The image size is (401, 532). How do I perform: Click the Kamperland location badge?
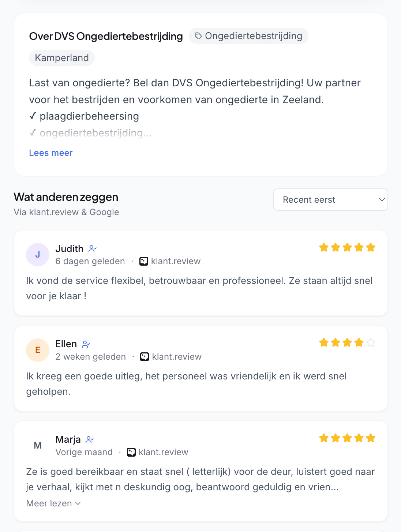tap(61, 57)
